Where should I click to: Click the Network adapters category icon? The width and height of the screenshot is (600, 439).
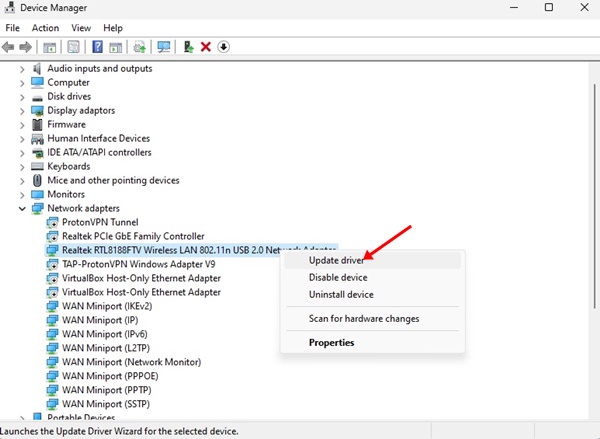37,209
